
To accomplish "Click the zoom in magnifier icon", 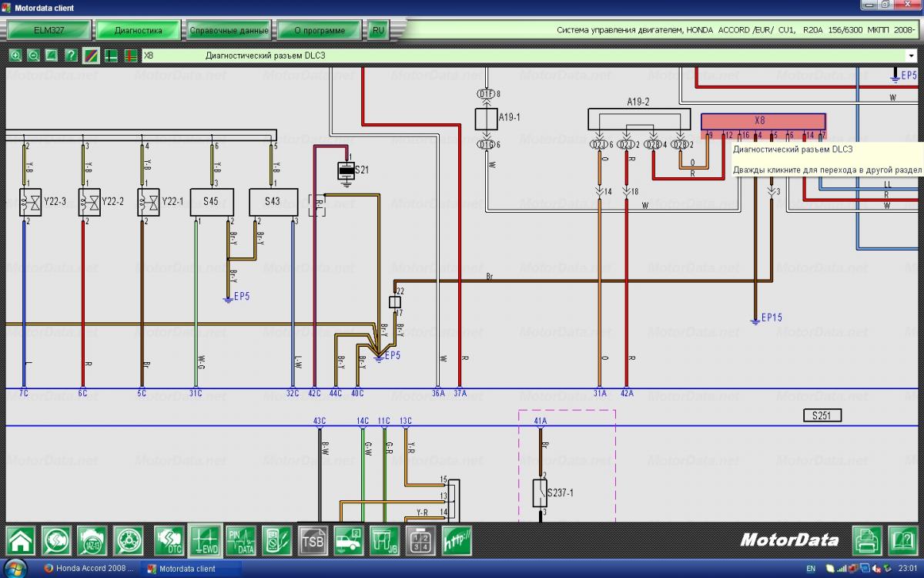I will (x=15, y=55).
